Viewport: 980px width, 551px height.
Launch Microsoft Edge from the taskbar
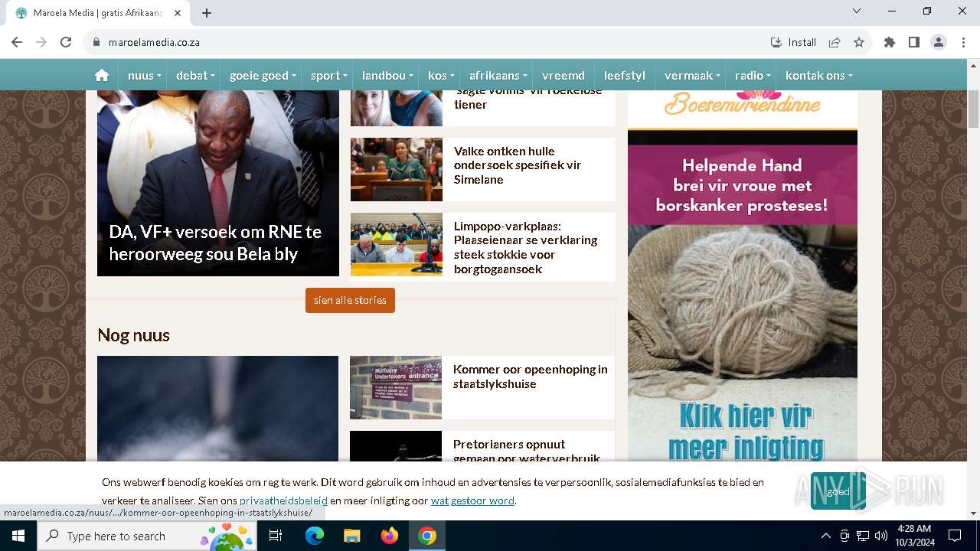click(315, 536)
